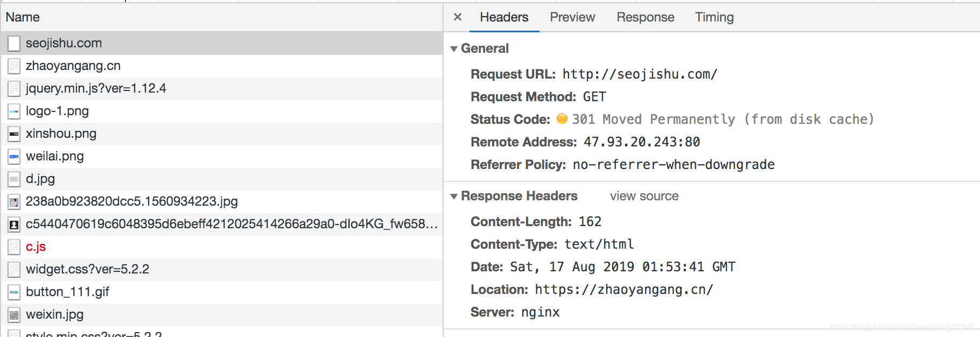The width and height of the screenshot is (980, 337).
Task: Click the file icon beside c.js
Action: [14, 247]
